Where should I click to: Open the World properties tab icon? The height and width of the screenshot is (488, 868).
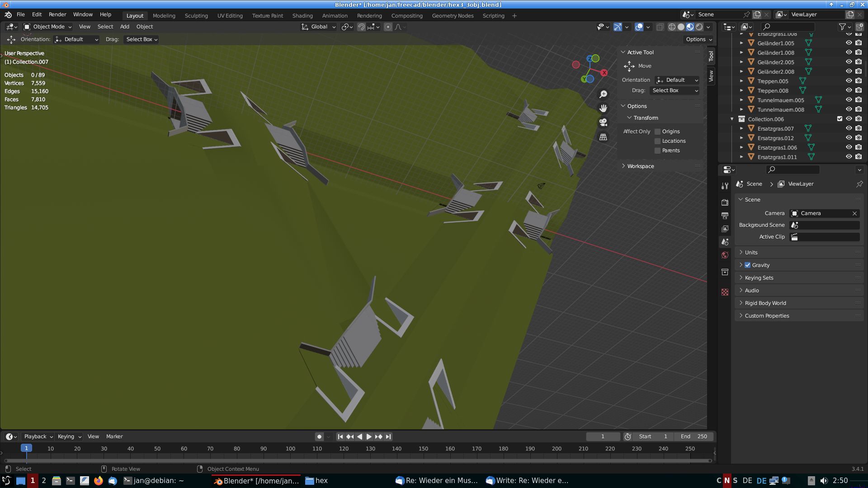[725, 255]
